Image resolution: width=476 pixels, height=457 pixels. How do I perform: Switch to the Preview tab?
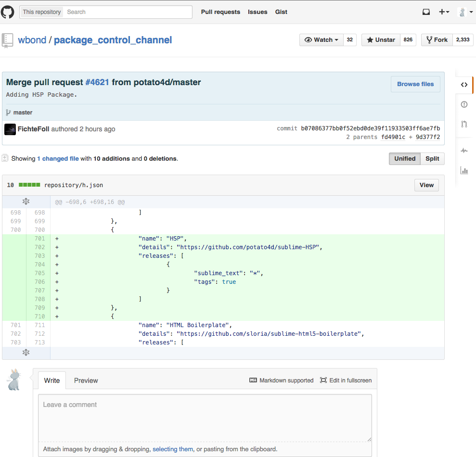click(x=86, y=381)
